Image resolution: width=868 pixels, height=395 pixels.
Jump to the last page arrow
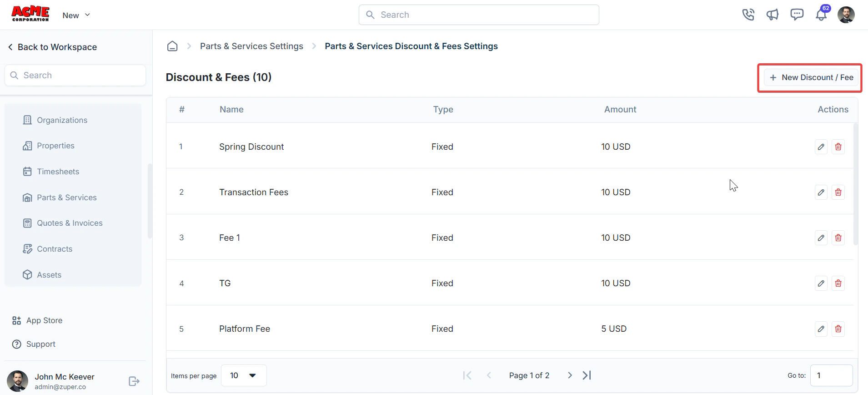pos(587,375)
